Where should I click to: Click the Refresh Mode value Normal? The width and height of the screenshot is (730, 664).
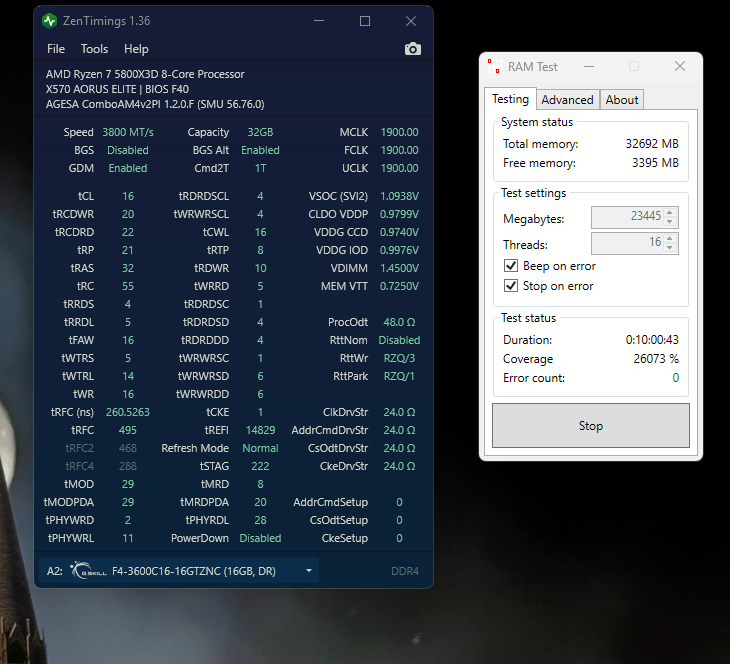pyautogui.click(x=260, y=448)
